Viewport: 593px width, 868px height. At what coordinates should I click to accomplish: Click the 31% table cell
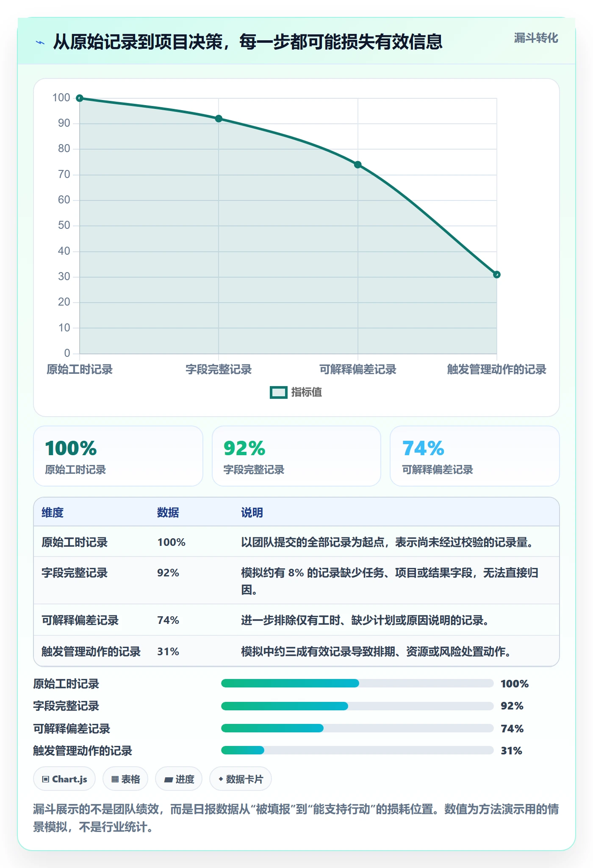[168, 651]
